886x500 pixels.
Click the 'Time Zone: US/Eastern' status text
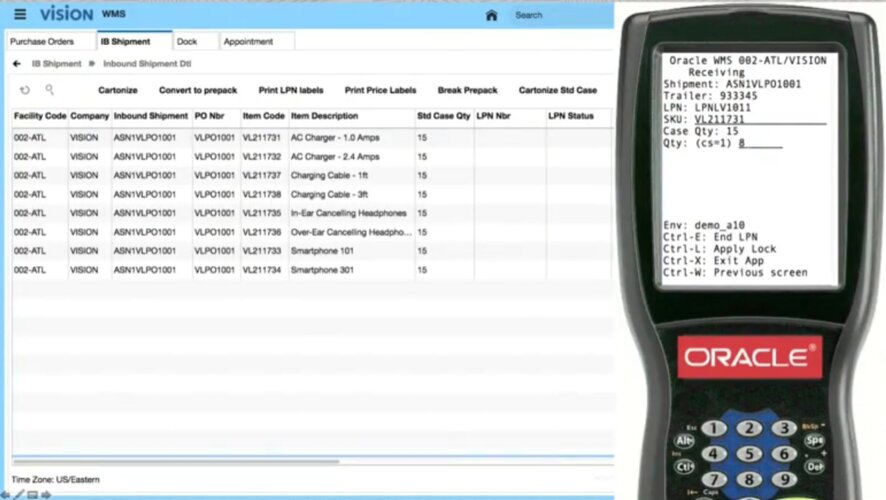point(55,480)
